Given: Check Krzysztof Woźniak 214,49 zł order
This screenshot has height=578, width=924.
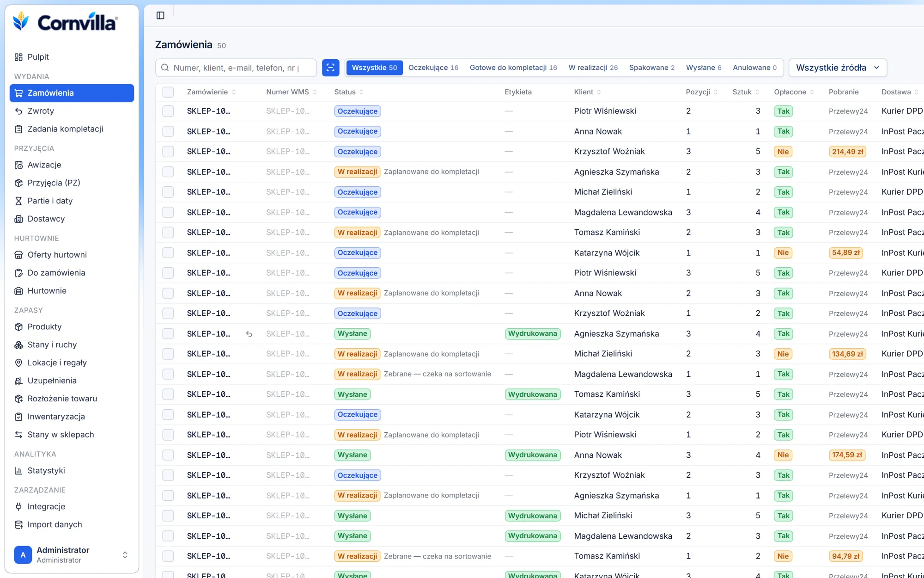Looking at the screenshot, I should [x=168, y=152].
